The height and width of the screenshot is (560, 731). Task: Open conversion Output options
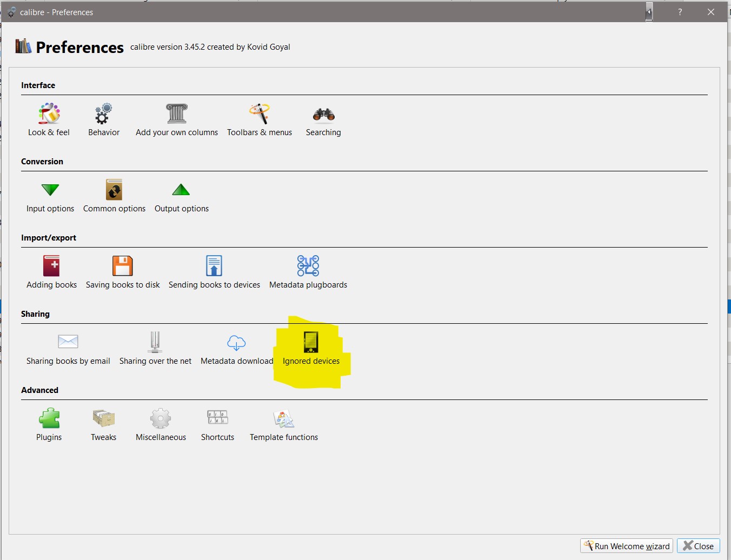coord(182,196)
